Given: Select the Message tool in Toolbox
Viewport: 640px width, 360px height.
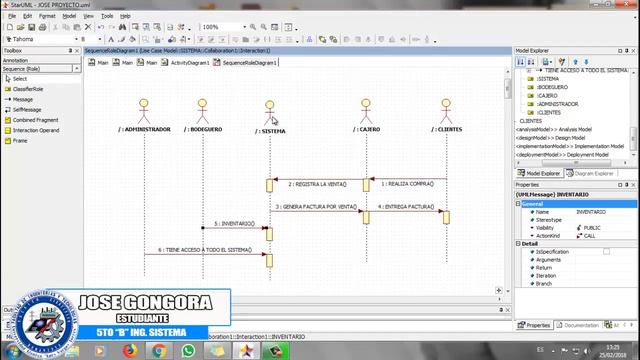Looking at the screenshot, I should [x=19, y=99].
